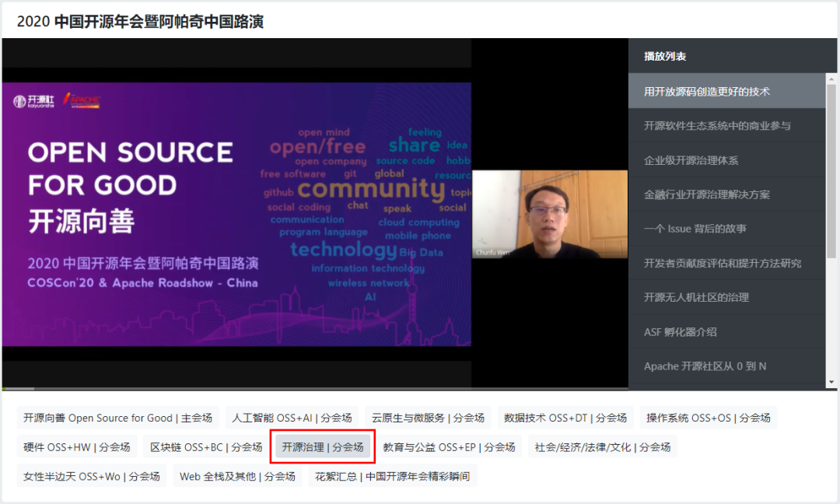Switch to 区块链 OSS+BC 分会场
Viewport: 840px width, 504px height.
206,447
